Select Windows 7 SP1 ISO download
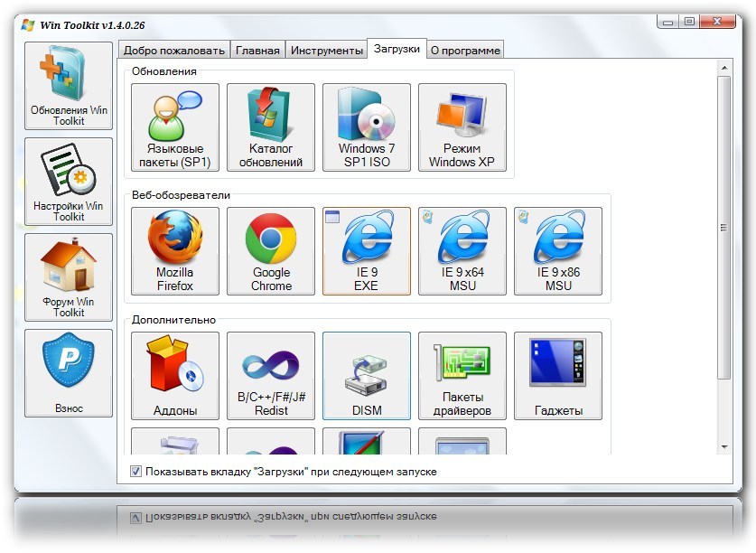This screenshot has height=553, width=756. pyautogui.click(x=367, y=127)
